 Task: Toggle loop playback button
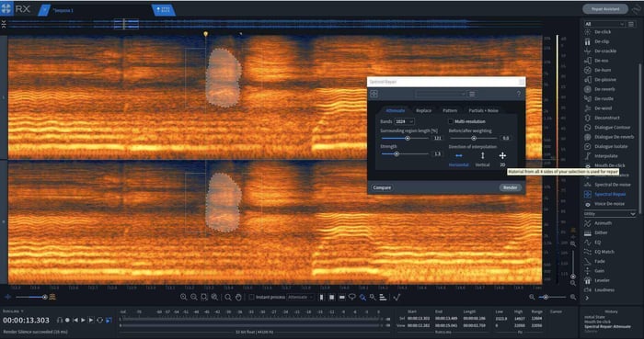(99, 320)
